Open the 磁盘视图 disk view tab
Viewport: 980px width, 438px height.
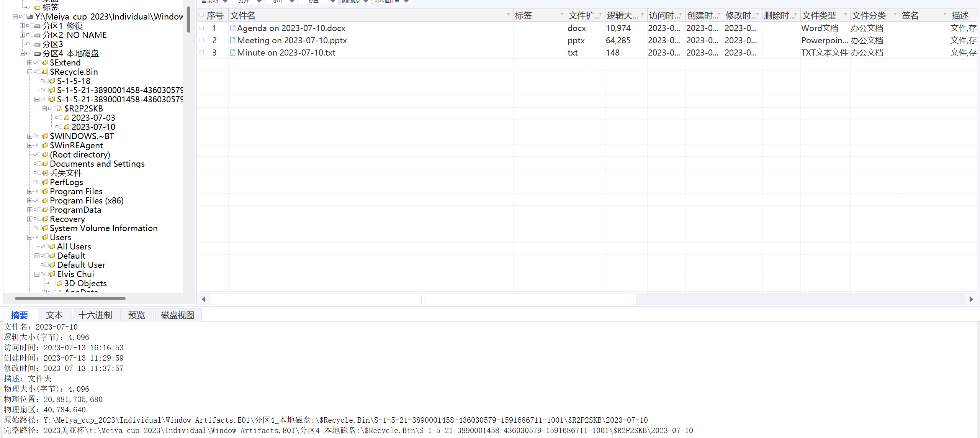pos(177,315)
